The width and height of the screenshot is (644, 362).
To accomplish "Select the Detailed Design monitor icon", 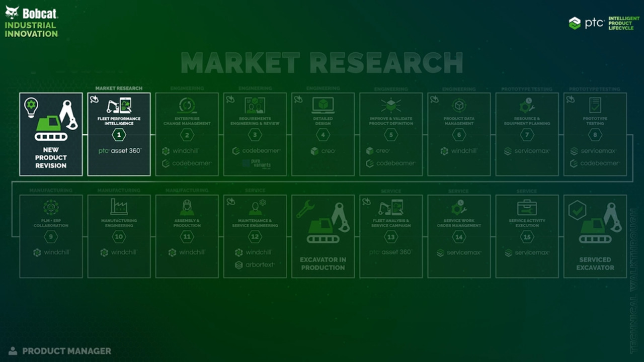I will [323, 105].
